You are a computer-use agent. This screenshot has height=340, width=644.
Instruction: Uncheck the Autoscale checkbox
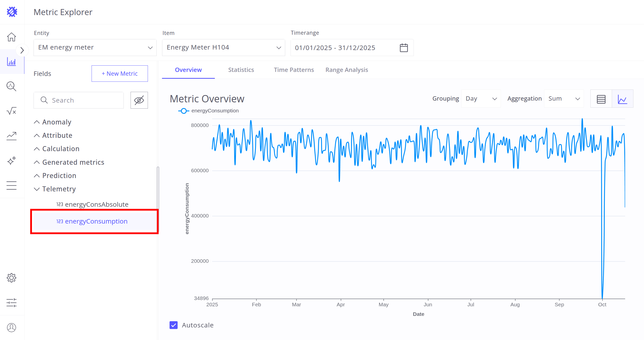click(174, 325)
